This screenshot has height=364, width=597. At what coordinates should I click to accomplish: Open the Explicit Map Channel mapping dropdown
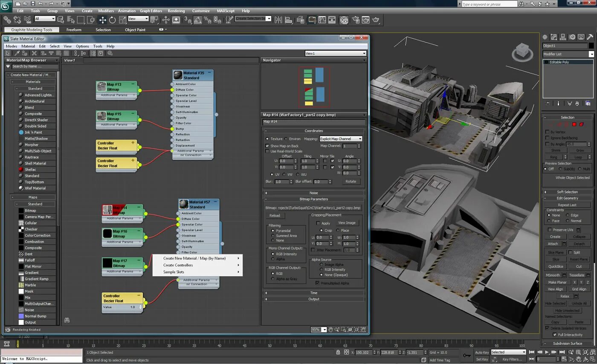341,139
